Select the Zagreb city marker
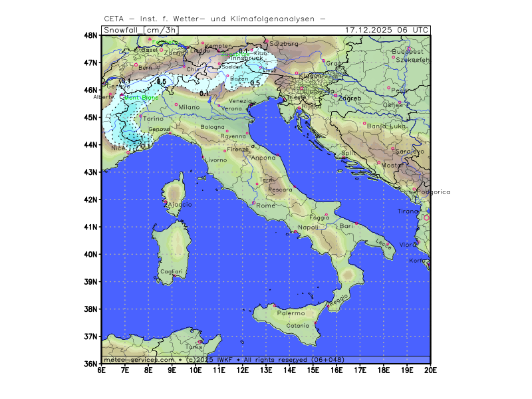The width and height of the screenshot is (532, 399). pos(335,95)
